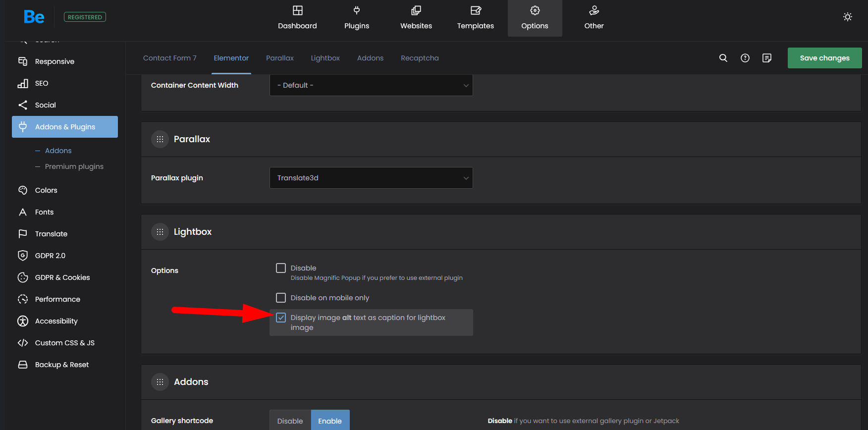868x430 pixels.
Task: Click the Parallax section drag handle icon
Action: pos(160,139)
